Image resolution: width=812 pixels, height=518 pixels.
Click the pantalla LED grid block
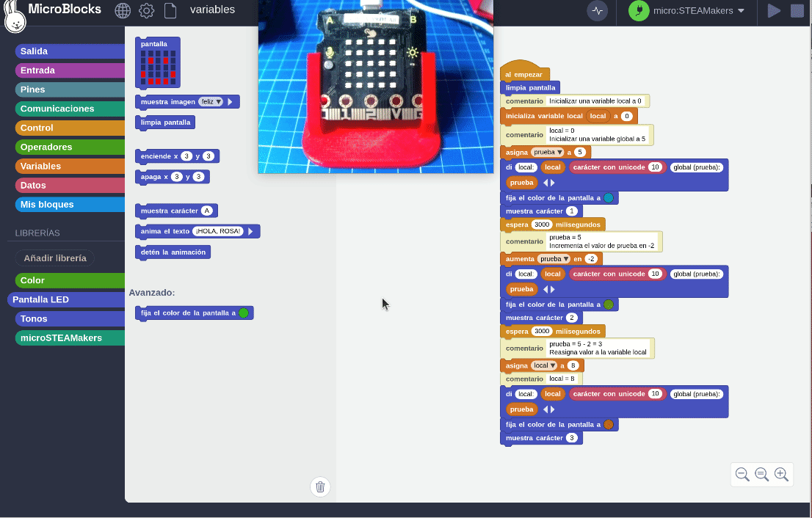pyautogui.click(x=158, y=62)
